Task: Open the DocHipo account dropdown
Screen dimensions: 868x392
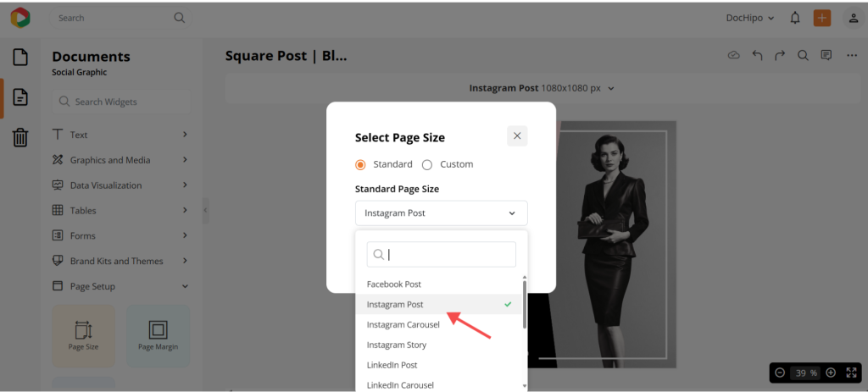Action: click(x=751, y=18)
